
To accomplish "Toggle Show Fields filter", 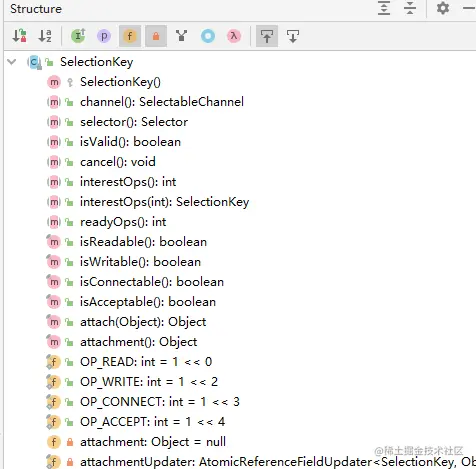I will coord(130,36).
